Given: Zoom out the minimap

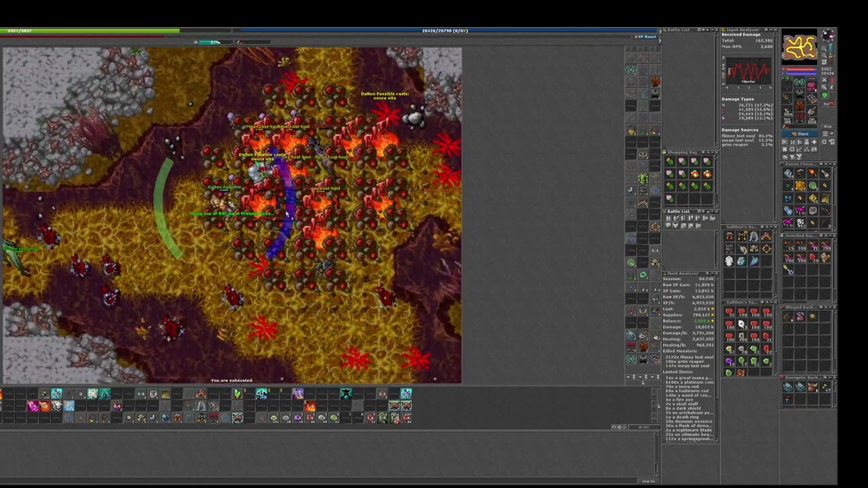Looking at the screenshot, I should [824, 48].
